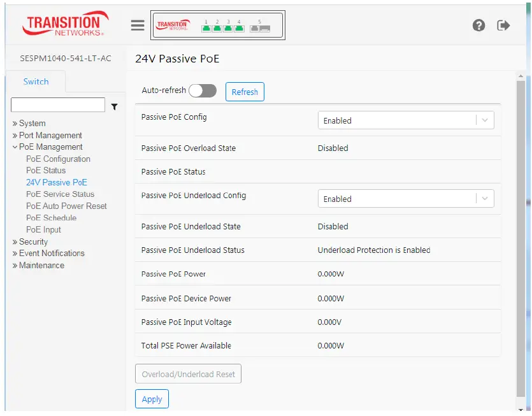532x416 pixels.
Task: Select port 3 on device panel
Action: pos(228,28)
